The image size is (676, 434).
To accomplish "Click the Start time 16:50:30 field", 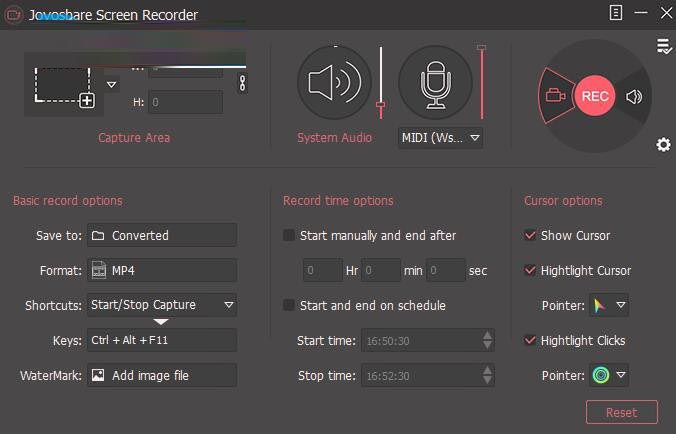I will (428, 340).
